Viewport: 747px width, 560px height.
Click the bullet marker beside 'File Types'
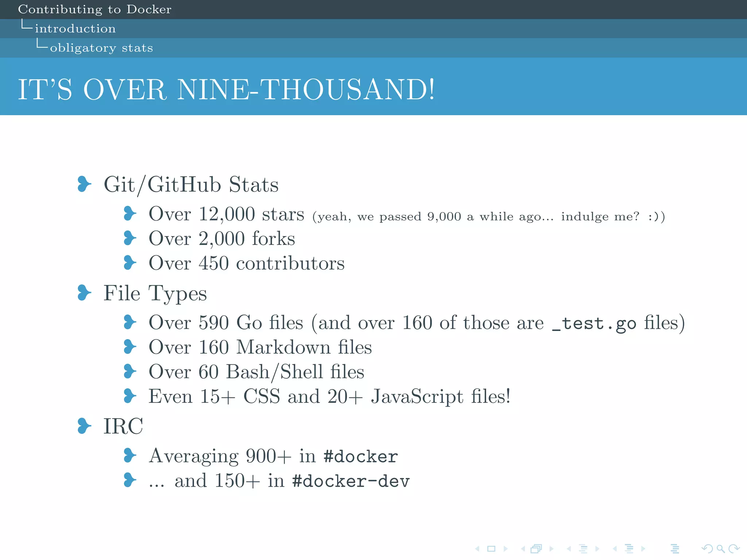click(84, 293)
